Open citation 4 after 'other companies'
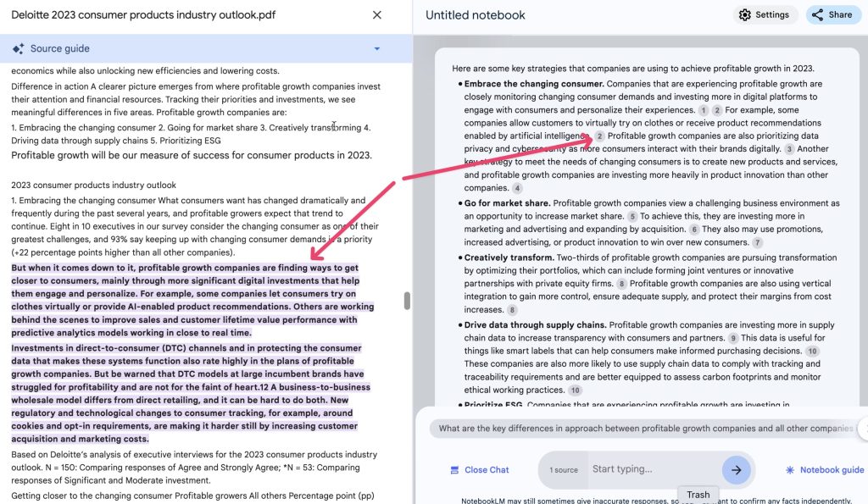This screenshot has width=868, height=504. pos(517,188)
